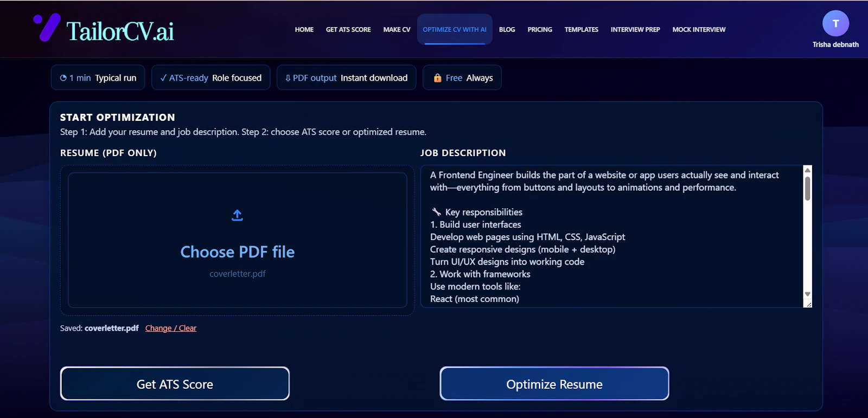Go to INTERVIEW PREP
The image size is (868, 418).
635,30
